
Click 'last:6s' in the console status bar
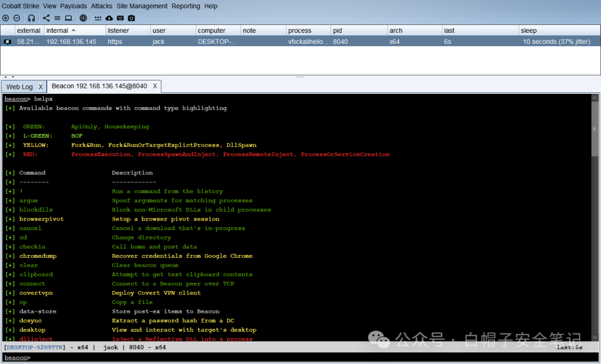pyautogui.click(x=570, y=347)
